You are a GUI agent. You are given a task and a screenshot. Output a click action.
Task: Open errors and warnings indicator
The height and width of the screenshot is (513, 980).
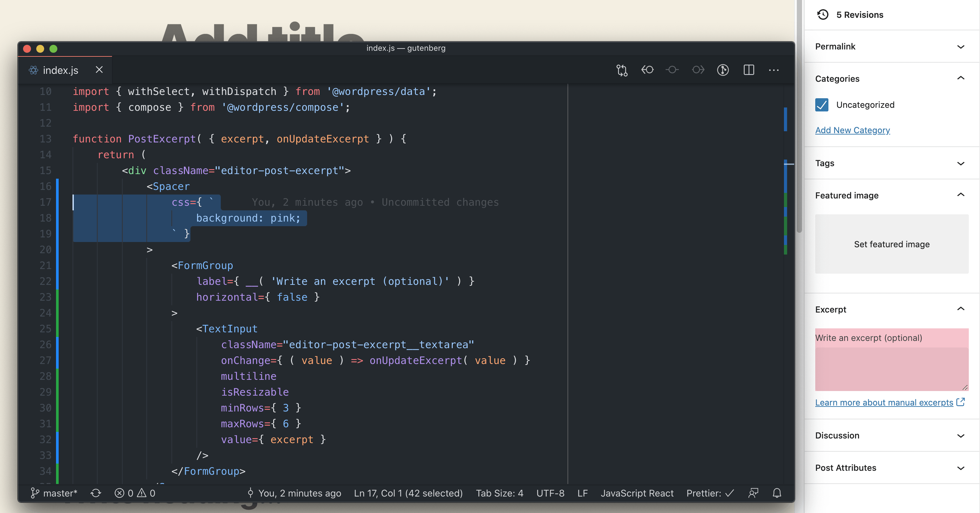135,493
